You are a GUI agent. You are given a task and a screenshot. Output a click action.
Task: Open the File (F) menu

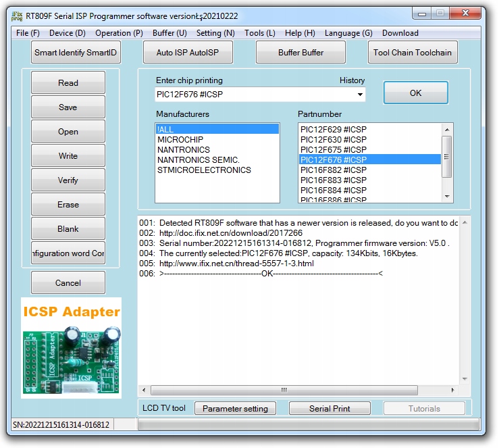pyautogui.click(x=28, y=33)
